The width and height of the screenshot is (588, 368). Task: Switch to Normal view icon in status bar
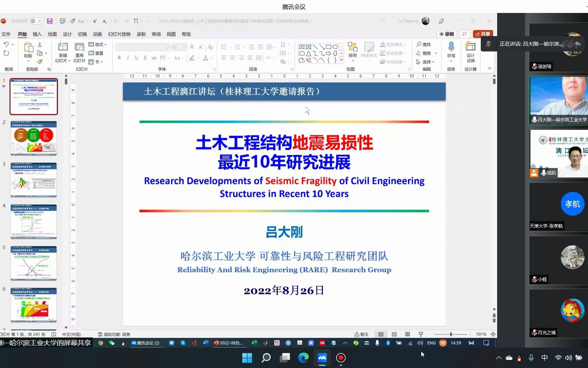click(381, 334)
